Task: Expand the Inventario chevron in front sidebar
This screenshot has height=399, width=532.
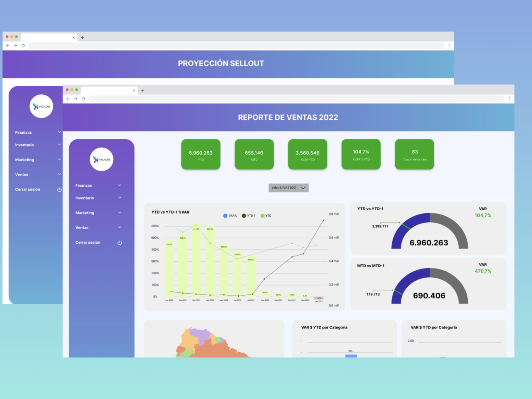Action: (x=120, y=198)
